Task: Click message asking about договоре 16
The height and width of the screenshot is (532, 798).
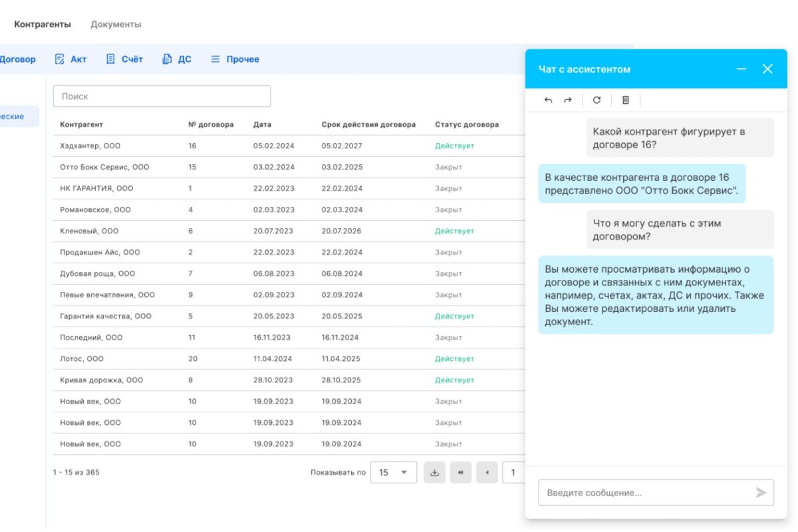Action: (680, 138)
